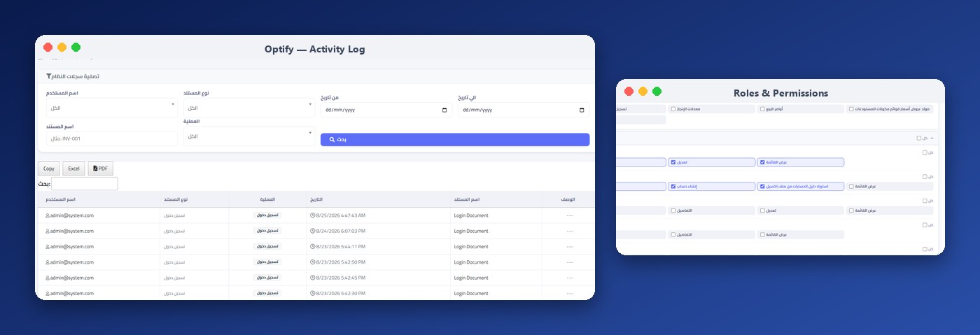Click the date 8/25/2026 4:47:43 AM
This screenshot has width=980, height=335.
[x=340, y=215]
